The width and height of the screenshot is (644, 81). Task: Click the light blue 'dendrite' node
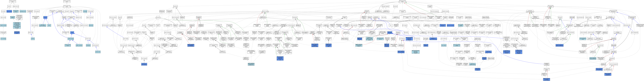click(33, 39)
